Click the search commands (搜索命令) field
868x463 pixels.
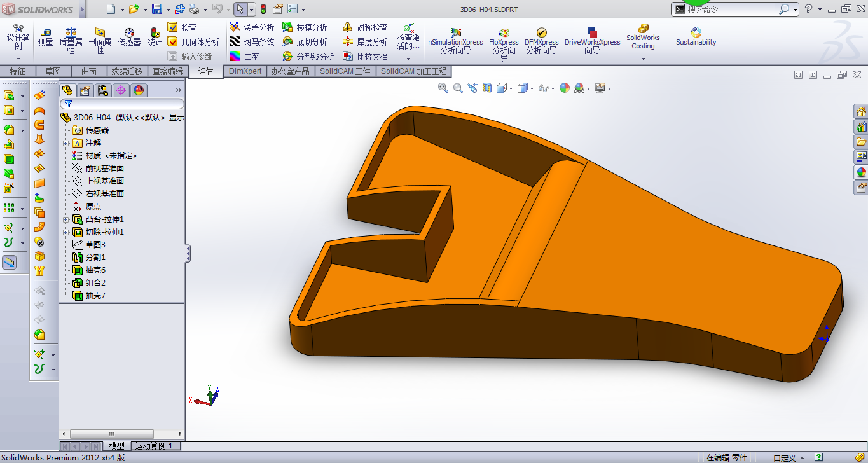click(732, 10)
